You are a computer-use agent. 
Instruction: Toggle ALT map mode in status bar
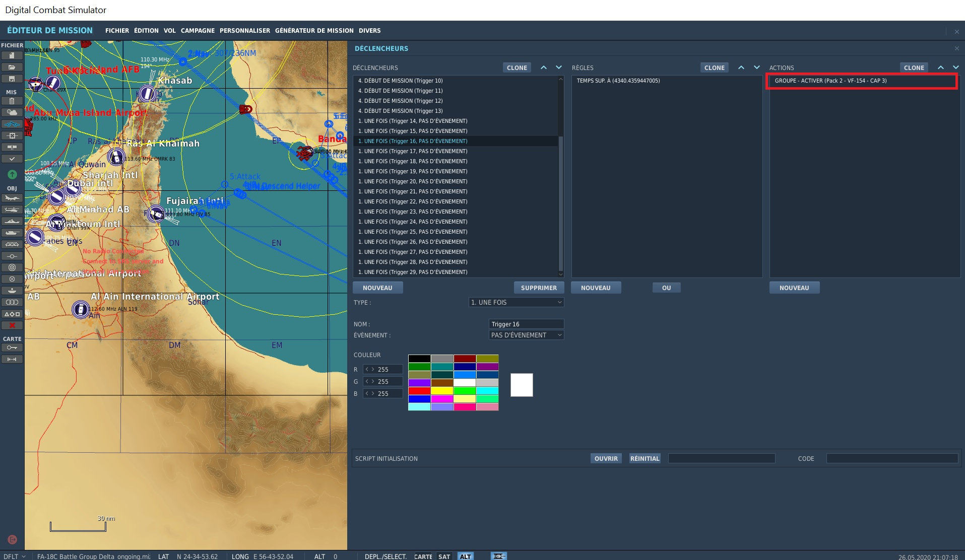(x=466, y=556)
